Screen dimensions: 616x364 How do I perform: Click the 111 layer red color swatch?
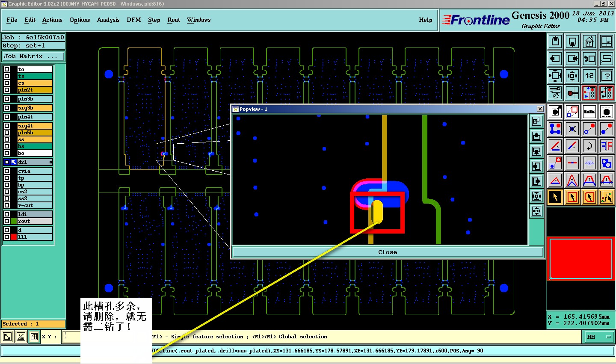[x=14, y=237]
